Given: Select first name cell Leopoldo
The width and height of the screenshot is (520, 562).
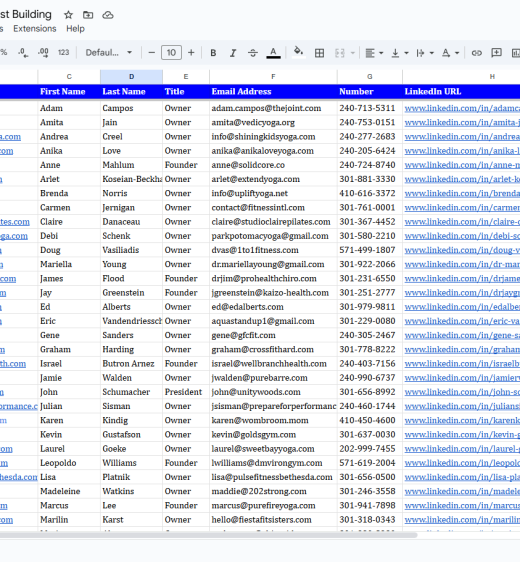Looking at the screenshot, I should 69,463.
